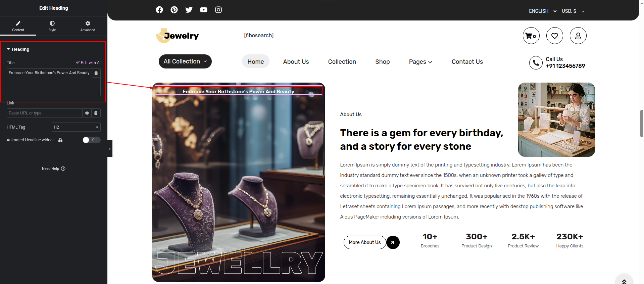644x284 pixels.
Task: Open the Facebook social icon
Action: pyautogui.click(x=159, y=10)
